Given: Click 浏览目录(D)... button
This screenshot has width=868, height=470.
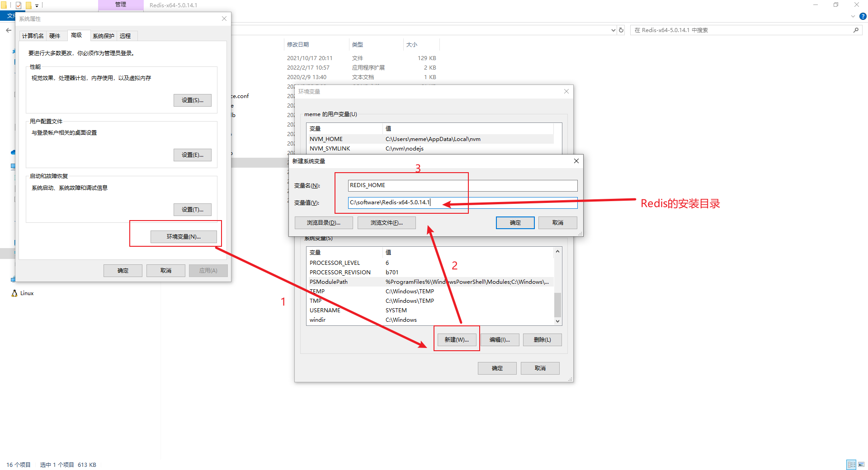Looking at the screenshot, I should click(x=324, y=223).
